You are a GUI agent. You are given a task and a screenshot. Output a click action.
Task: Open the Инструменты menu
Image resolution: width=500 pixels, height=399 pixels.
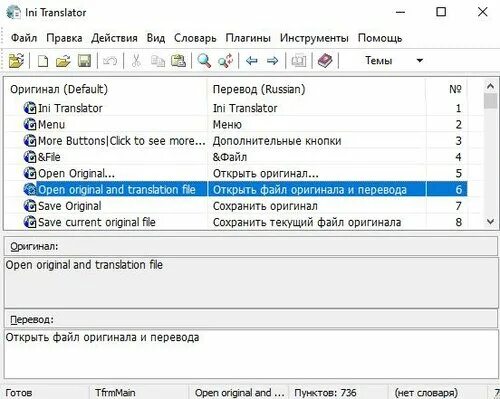[x=314, y=38]
